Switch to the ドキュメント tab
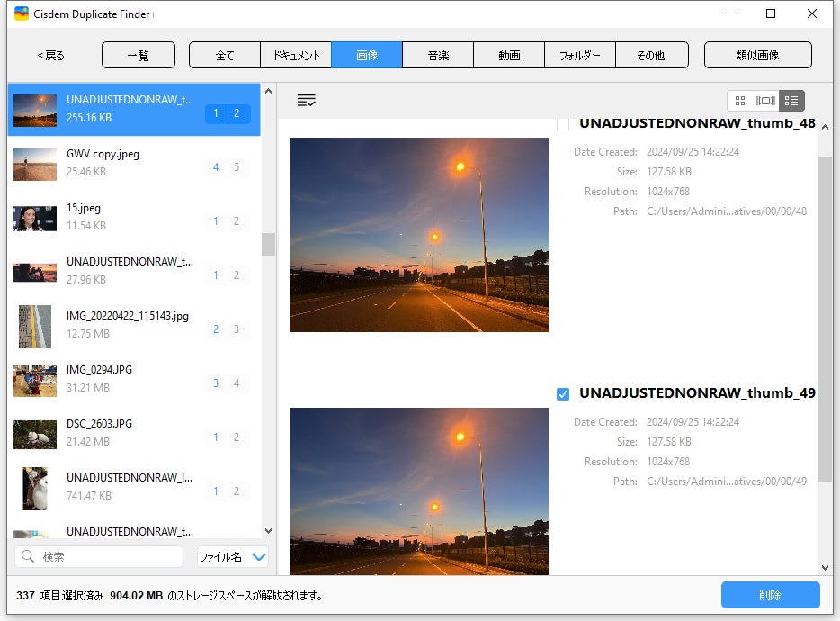This screenshot has width=840, height=621. (x=296, y=56)
